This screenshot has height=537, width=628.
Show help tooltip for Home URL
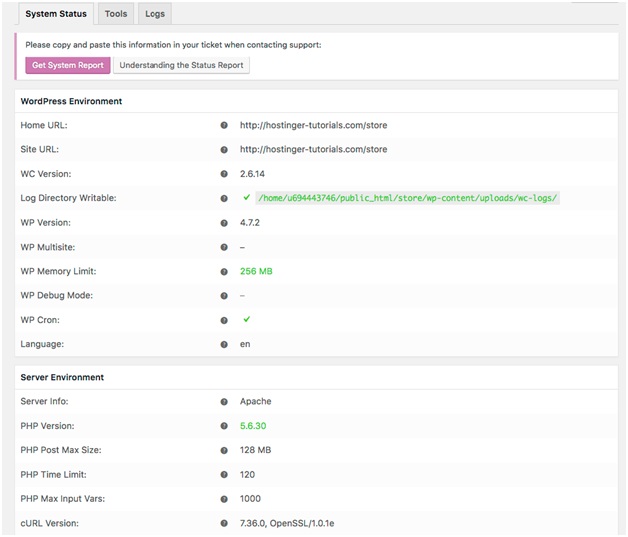(224, 125)
